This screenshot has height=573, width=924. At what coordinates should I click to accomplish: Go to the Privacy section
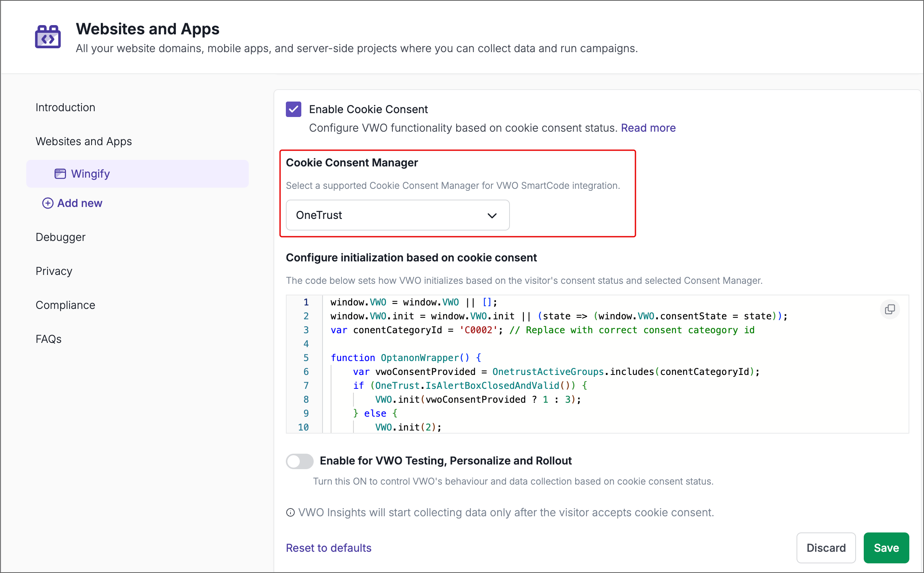54,271
